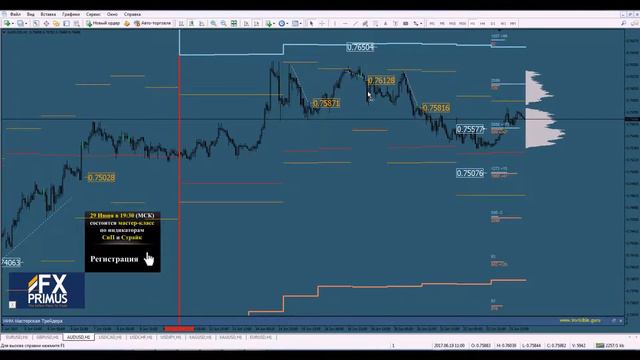Viewport: 640px width, 360px height.
Task: Zoom in on the chart
Action: click(213, 24)
